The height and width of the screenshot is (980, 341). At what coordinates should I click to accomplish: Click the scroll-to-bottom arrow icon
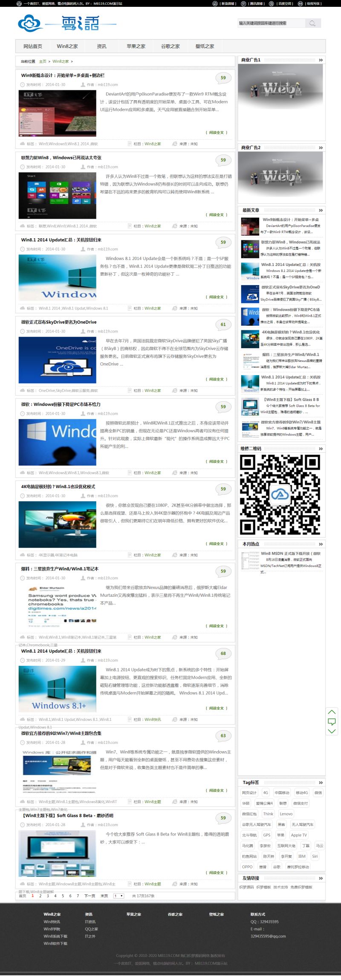point(332,731)
